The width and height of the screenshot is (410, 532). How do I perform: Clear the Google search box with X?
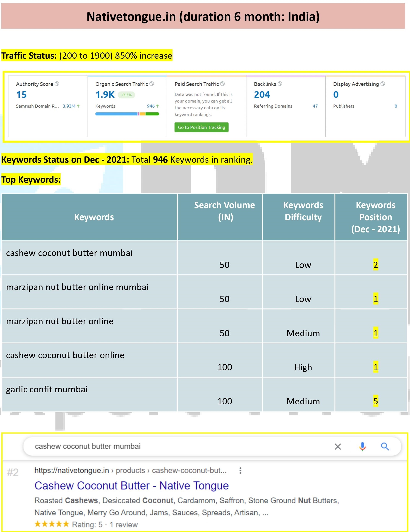(x=338, y=446)
